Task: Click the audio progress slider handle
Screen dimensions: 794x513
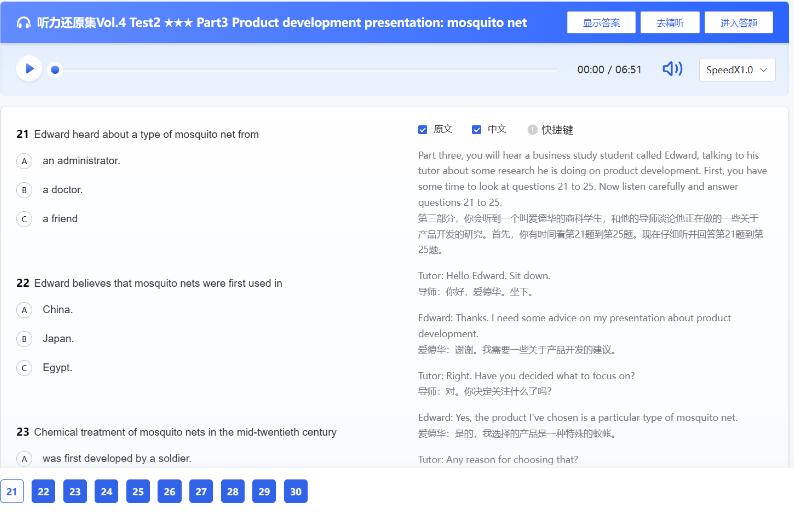Action: pos(55,69)
